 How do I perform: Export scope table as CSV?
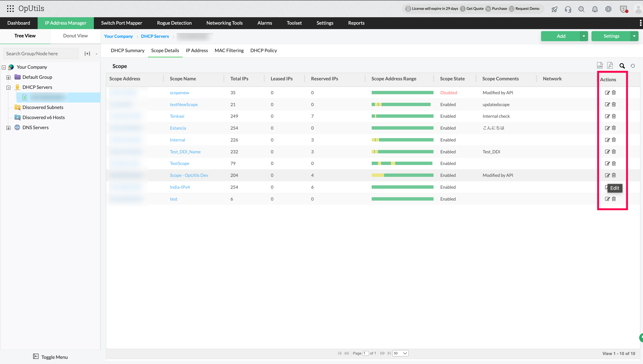(x=600, y=66)
